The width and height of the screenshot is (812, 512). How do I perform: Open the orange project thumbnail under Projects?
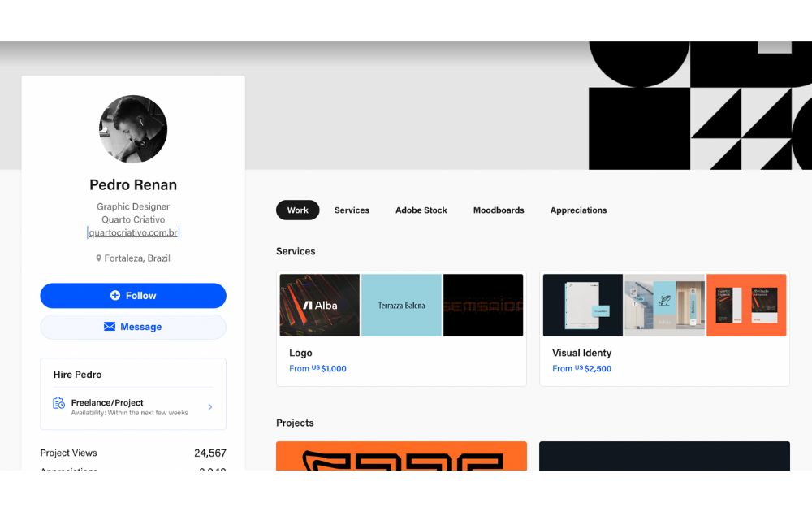(401, 456)
